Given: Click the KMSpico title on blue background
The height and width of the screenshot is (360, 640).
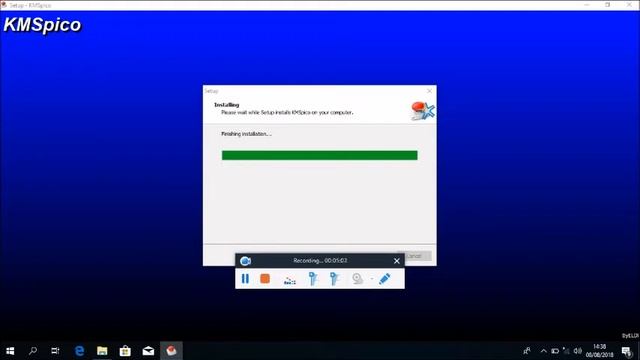Looking at the screenshot, I should [x=42, y=25].
